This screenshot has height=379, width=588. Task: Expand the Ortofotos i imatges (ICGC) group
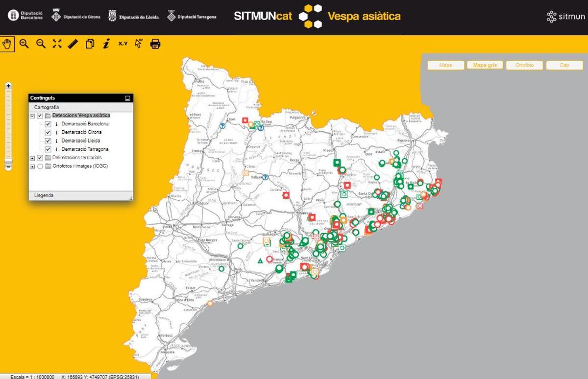[x=32, y=166]
